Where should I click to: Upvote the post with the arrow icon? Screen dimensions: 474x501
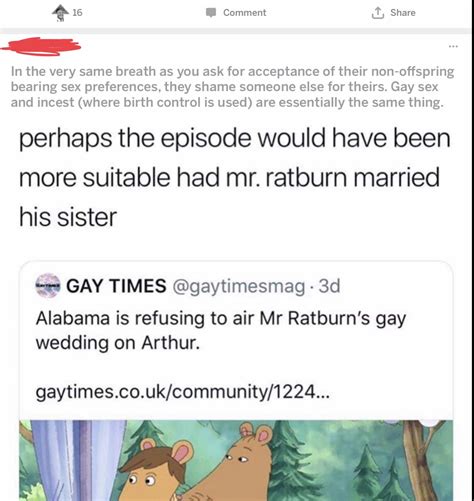[60, 13]
